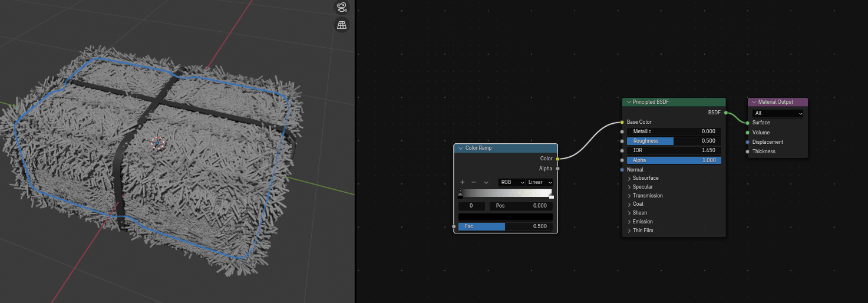Open Color Ramp tools chevron menu
The width and height of the screenshot is (868, 303).
click(486, 183)
